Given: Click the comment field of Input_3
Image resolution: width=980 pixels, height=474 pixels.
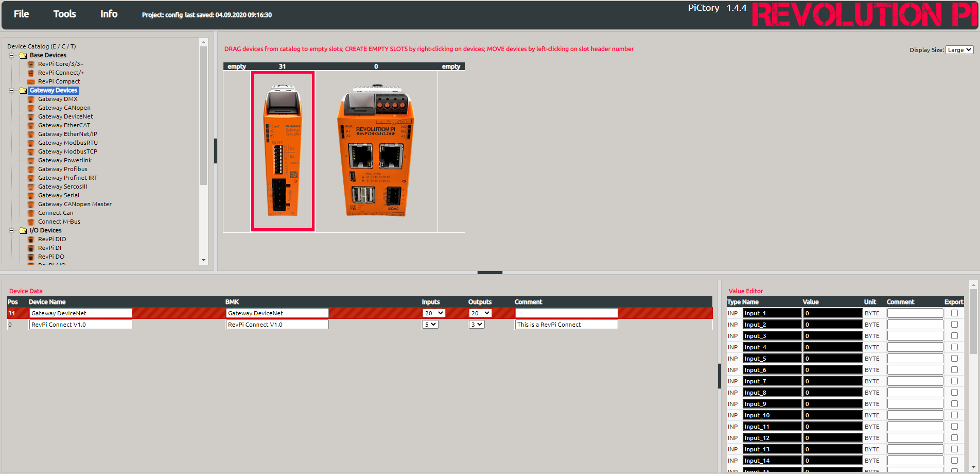Looking at the screenshot, I should (x=915, y=336).
